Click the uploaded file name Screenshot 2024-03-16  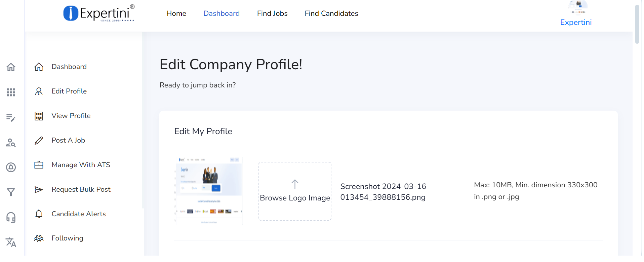click(x=383, y=192)
